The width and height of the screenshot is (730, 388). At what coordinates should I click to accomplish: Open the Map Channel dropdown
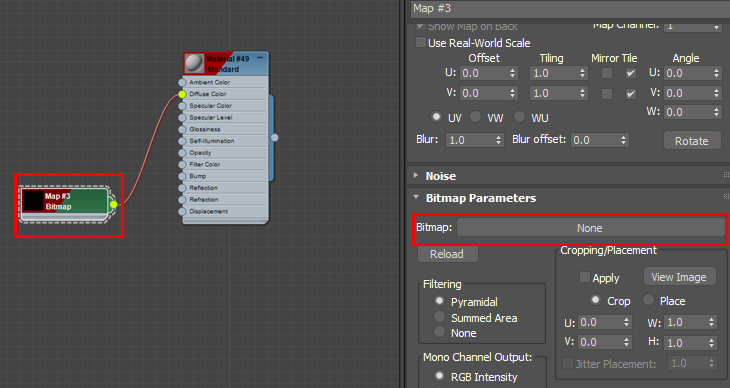coord(693,27)
